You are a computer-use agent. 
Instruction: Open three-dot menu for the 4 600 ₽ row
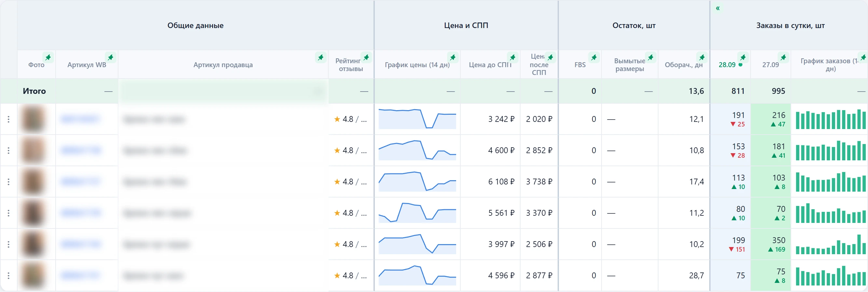[x=8, y=151]
